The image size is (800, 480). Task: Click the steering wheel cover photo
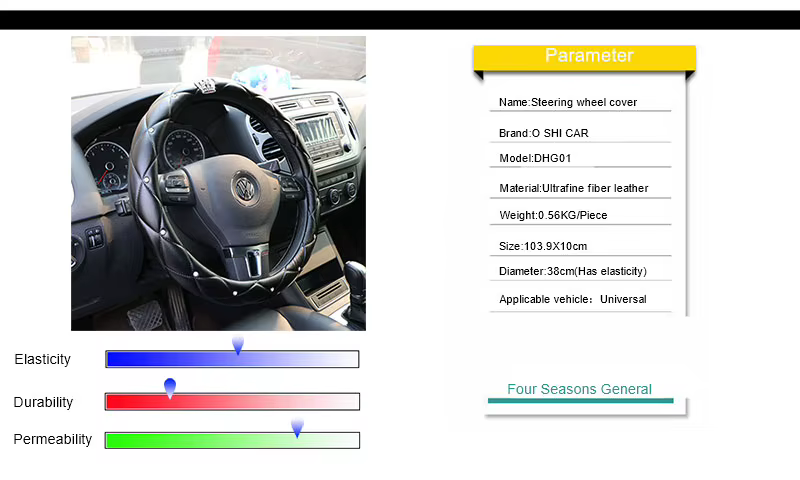[218, 183]
